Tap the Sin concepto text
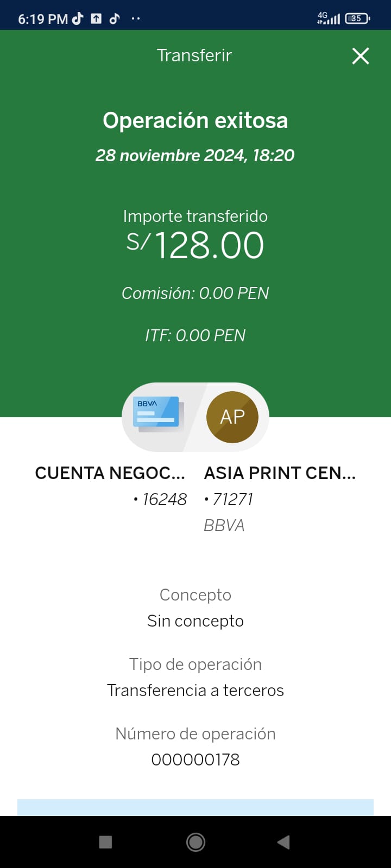This screenshot has height=868, width=391. coord(195,621)
